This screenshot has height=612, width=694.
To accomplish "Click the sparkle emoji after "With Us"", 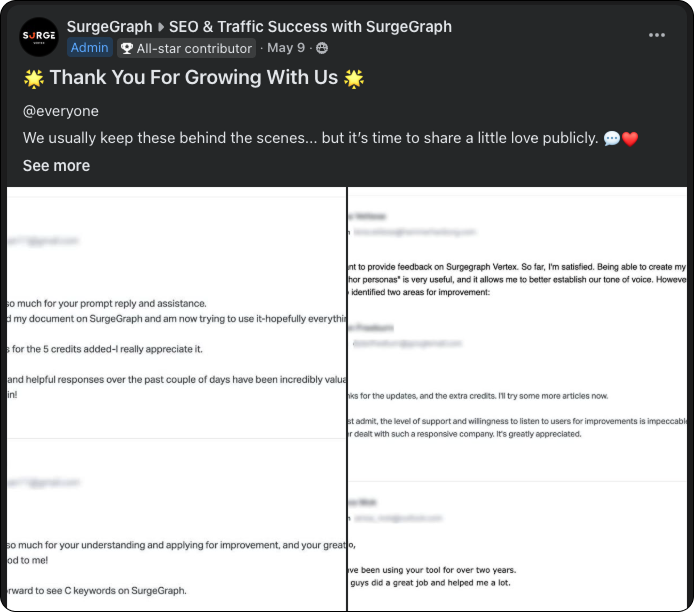I will point(354,78).
